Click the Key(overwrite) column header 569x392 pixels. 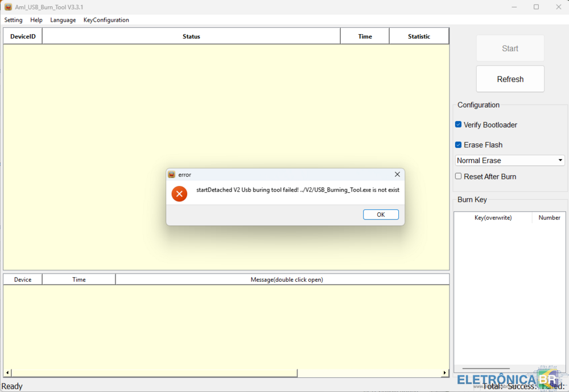(493, 218)
